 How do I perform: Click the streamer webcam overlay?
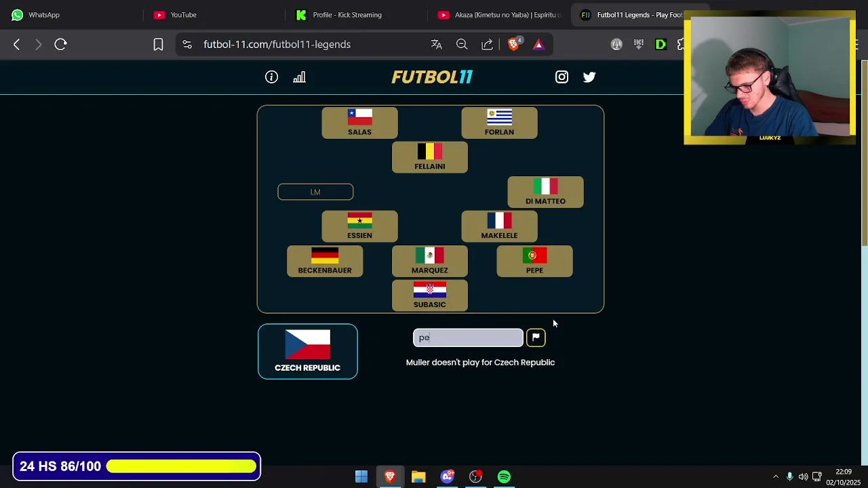770,77
